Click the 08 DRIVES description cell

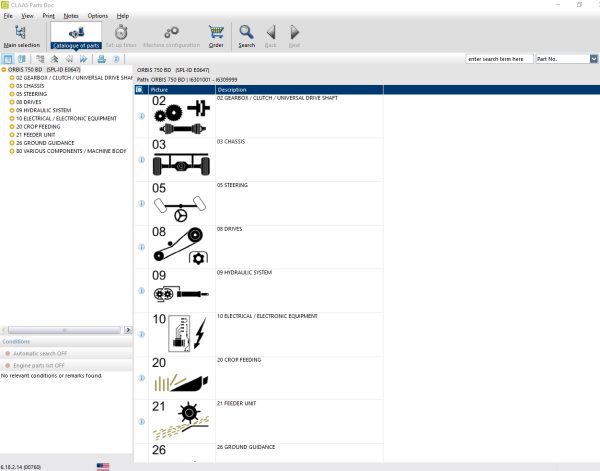[299, 247]
